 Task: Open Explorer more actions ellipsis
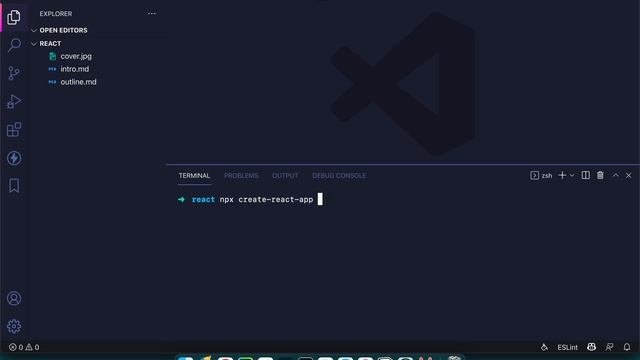pyautogui.click(x=152, y=13)
